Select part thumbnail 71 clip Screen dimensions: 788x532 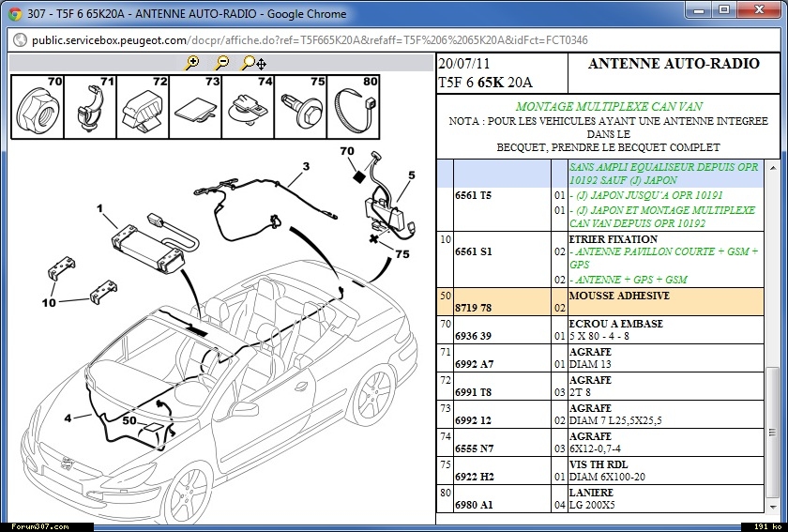pos(90,107)
